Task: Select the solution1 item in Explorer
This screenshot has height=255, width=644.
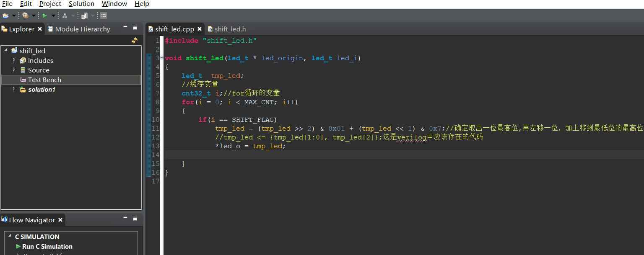Action: click(x=42, y=89)
